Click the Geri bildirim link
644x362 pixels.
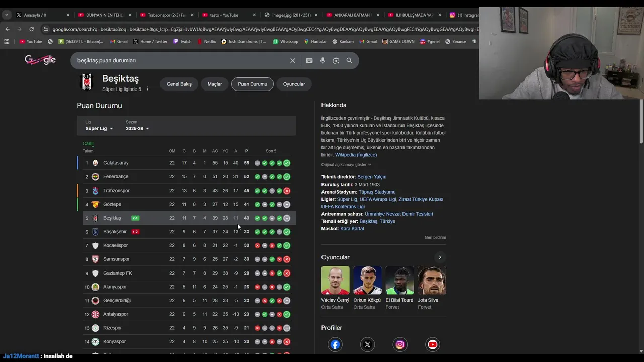[x=435, y=237]
